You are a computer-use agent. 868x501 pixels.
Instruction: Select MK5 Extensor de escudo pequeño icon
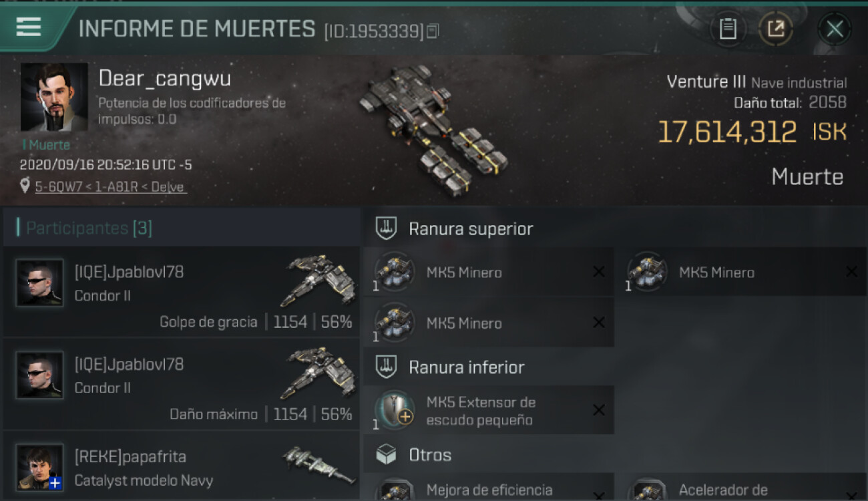coord(394,410)
